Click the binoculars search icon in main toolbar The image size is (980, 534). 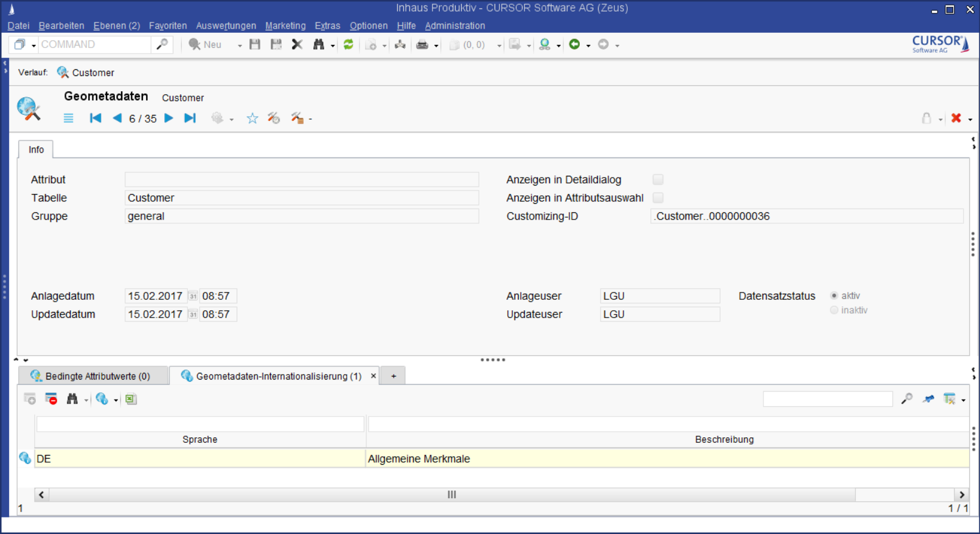319,44
